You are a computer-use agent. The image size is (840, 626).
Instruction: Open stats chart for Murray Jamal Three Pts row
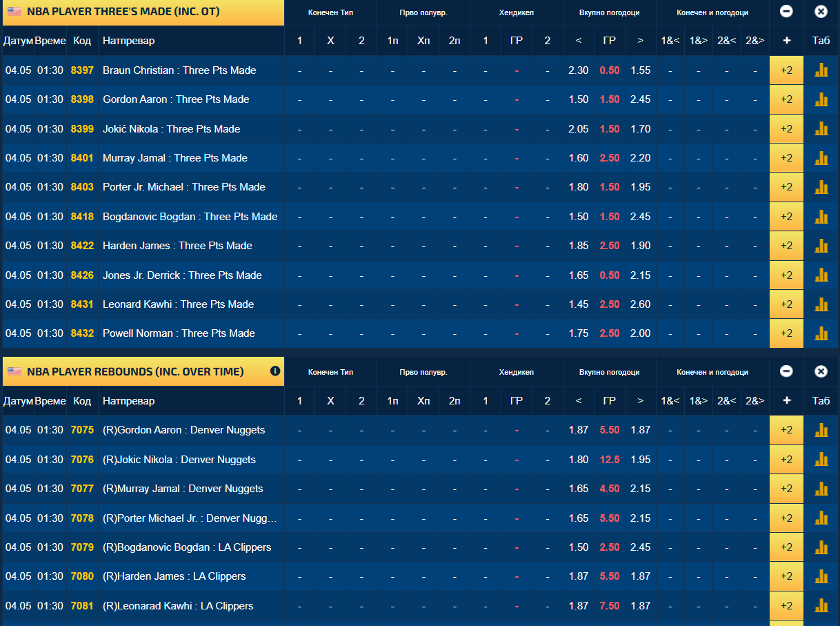click(x=821, y=158)
